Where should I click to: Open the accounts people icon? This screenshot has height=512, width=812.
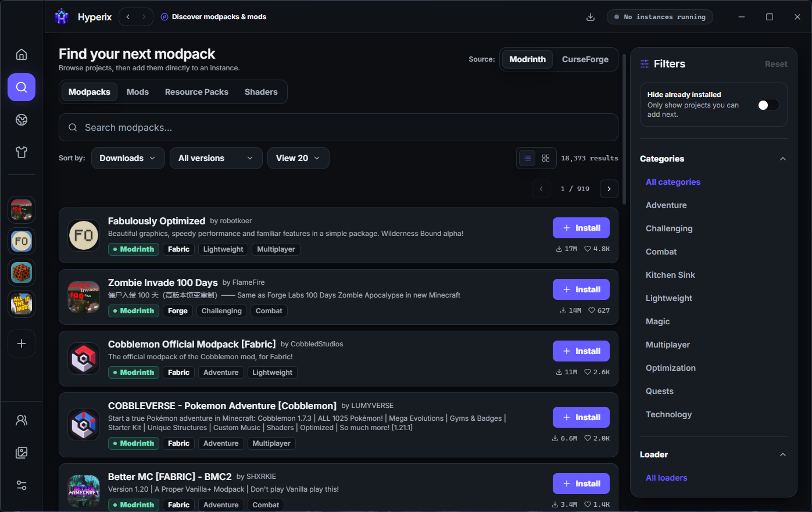click(22, 420)
